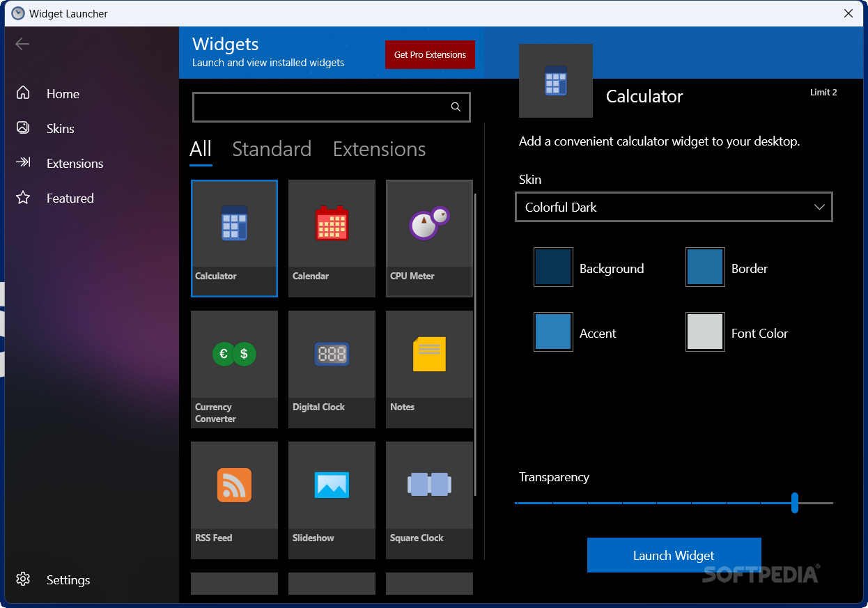Click the Widget Launcher title bar icon

(18, 13)
